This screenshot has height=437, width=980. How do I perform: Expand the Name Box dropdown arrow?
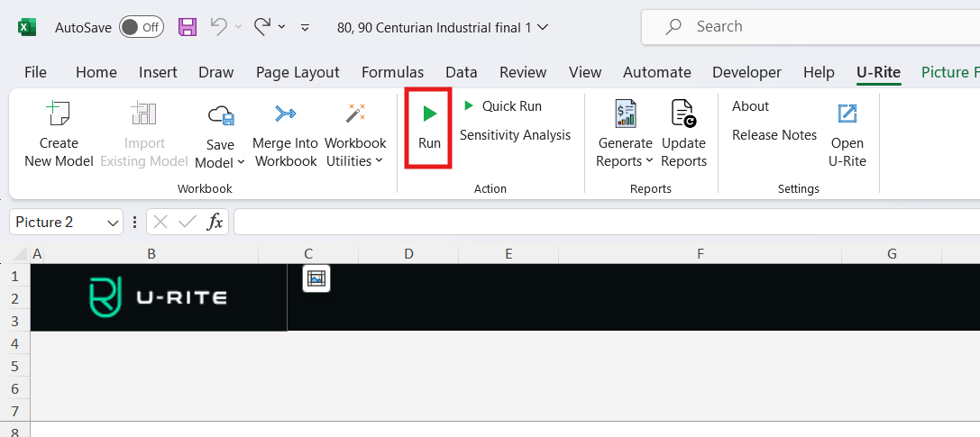[x=114, y=222]
